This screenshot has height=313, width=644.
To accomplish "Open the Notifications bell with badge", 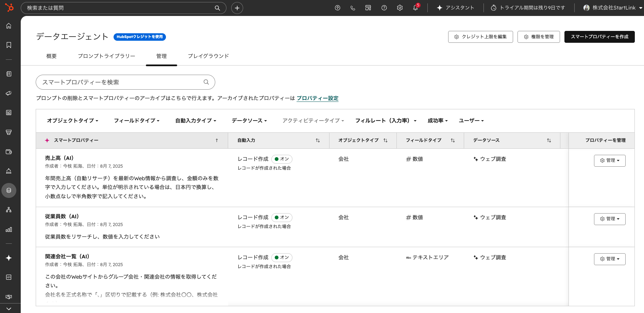I will [x=416, y=7].
